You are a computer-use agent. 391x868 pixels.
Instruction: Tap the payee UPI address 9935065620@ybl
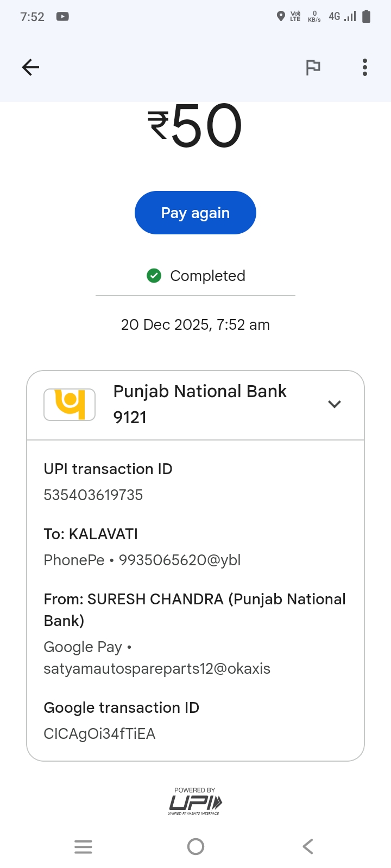coord(180,560)
